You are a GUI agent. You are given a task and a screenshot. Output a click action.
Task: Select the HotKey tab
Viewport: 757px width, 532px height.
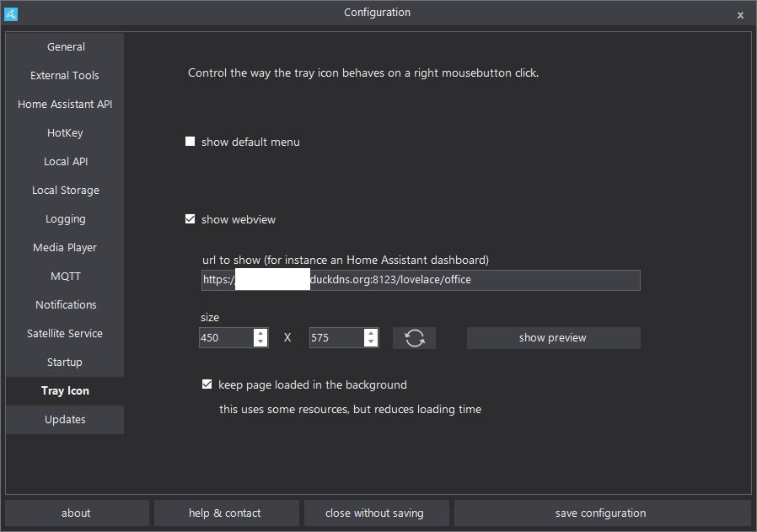pyautogui.click(x=65, y=132)
